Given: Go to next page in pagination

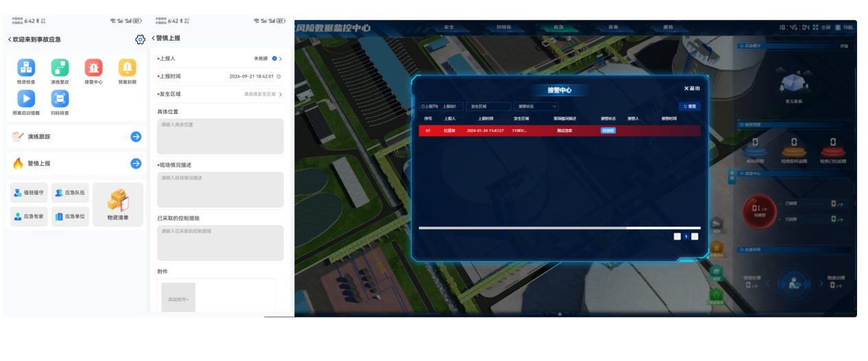Looking at the screenshot, I should (x=695, y=236).
